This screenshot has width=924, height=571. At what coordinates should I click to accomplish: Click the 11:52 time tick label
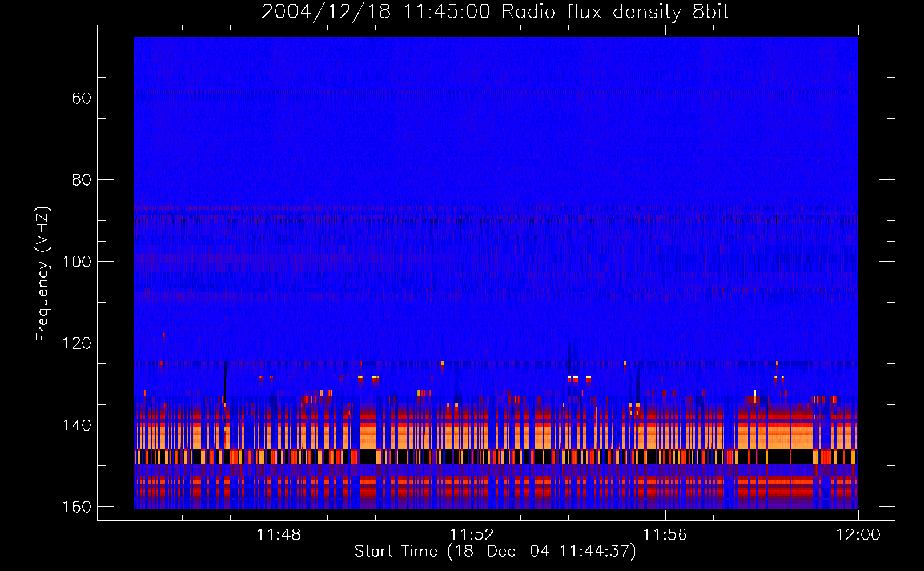pyautogui.click(x=472, y=535)
